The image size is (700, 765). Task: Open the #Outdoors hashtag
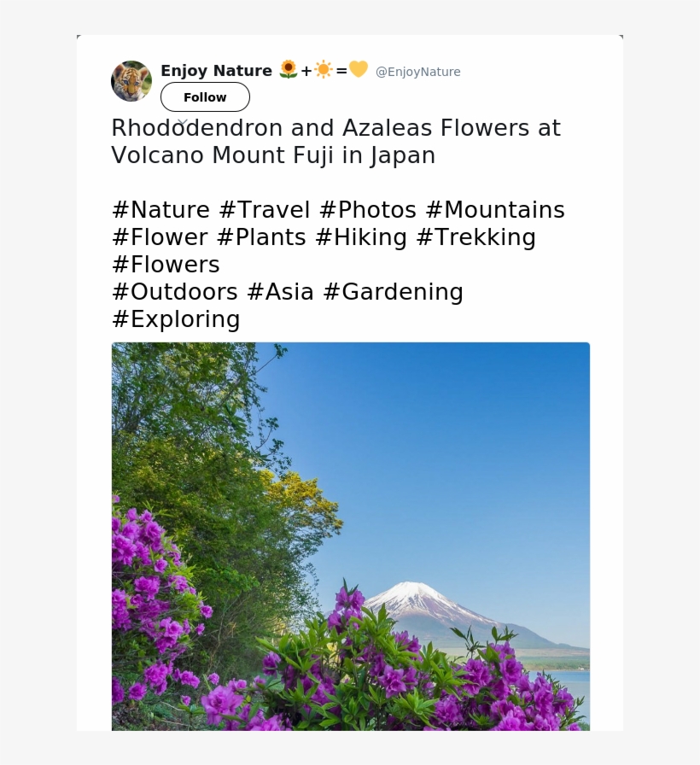pyautogui.click(x=174, y=291)
